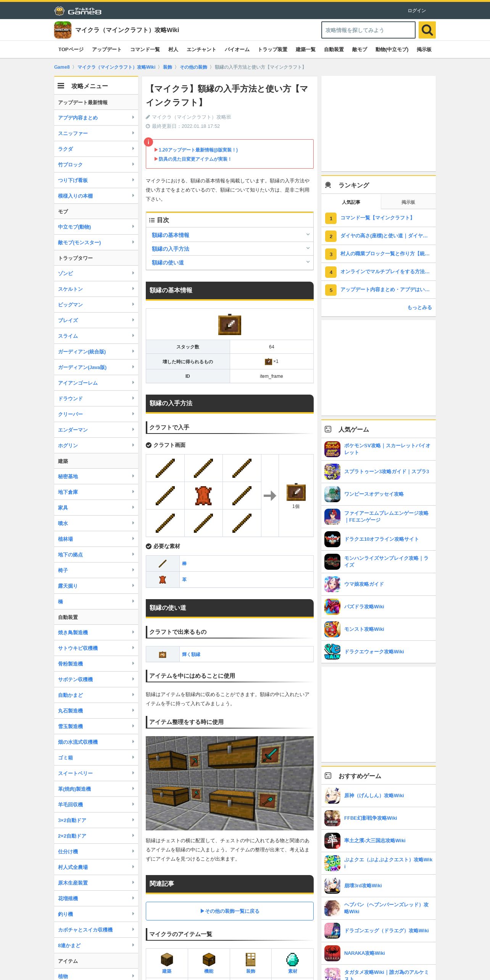Image resolution: width=490 pixels, height=980 pixels.
Task: Click the 装飾 door category icon
Action: [x=251, y=959]
